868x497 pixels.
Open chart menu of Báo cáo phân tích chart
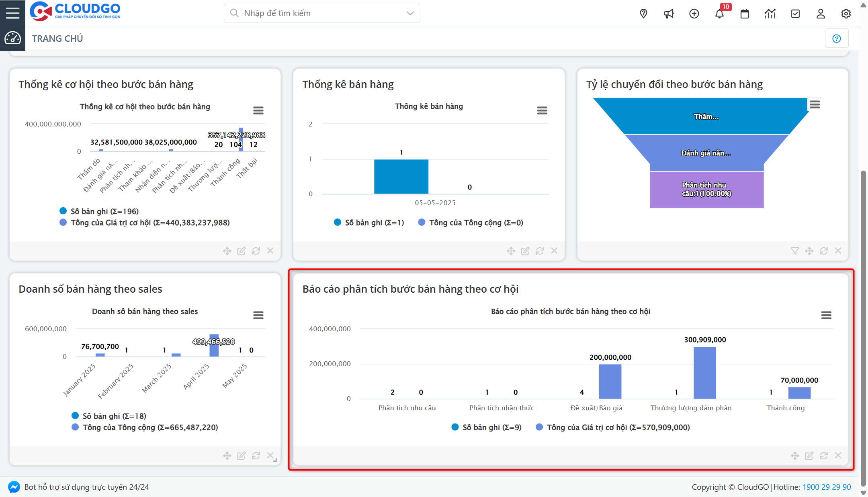(x=826, y=315)
